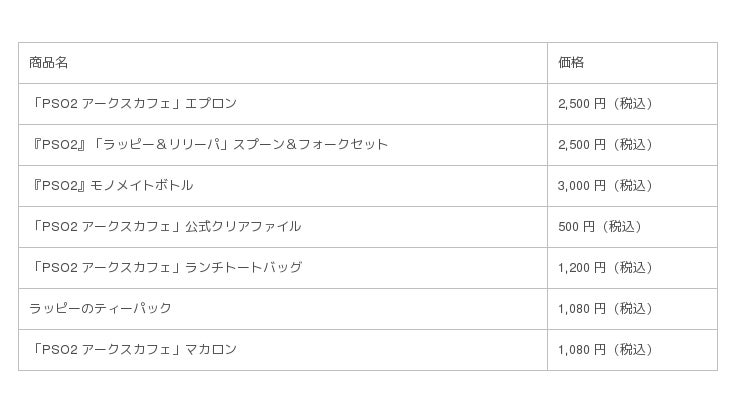The image size is (740, 411).
Task: Click the 価格 column header
Action: [571, 63]
